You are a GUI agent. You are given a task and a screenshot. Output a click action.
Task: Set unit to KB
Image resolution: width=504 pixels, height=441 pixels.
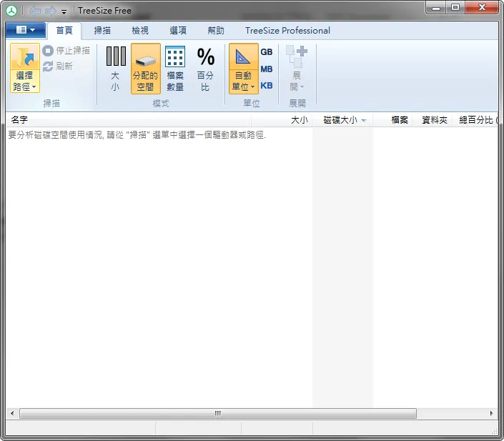tap(267, 86)
